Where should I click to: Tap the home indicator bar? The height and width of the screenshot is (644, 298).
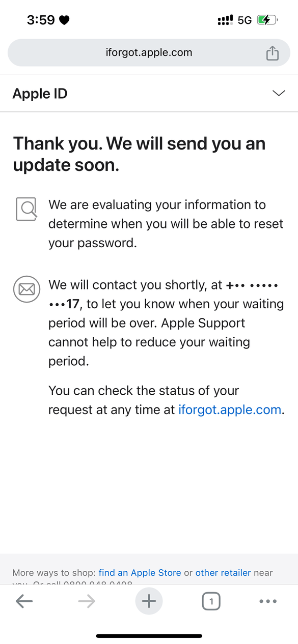point(149,636)
